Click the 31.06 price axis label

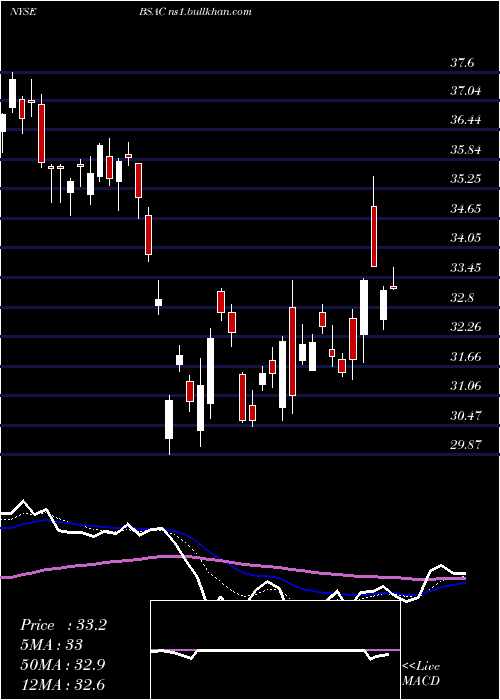466,386
